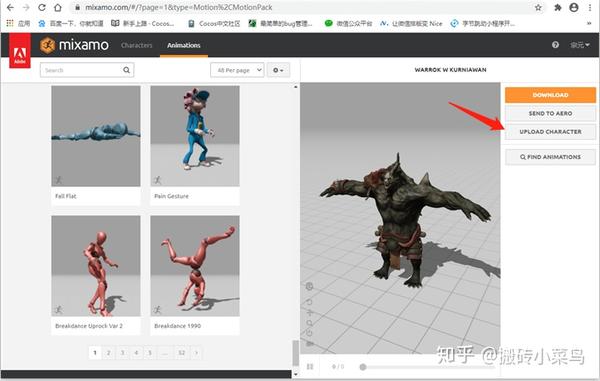Click the Adobe logo
The width and height of the screenshot is (600, 381).
coord(20,50)
